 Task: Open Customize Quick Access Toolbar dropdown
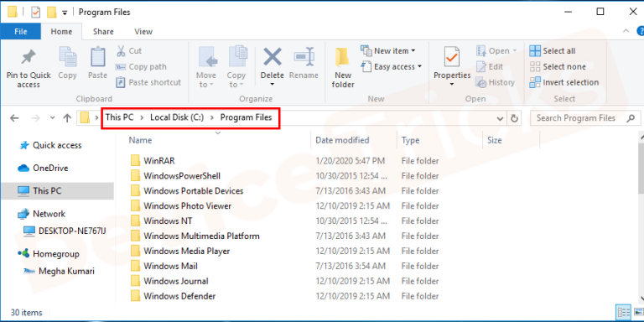[x=65, y=13]
